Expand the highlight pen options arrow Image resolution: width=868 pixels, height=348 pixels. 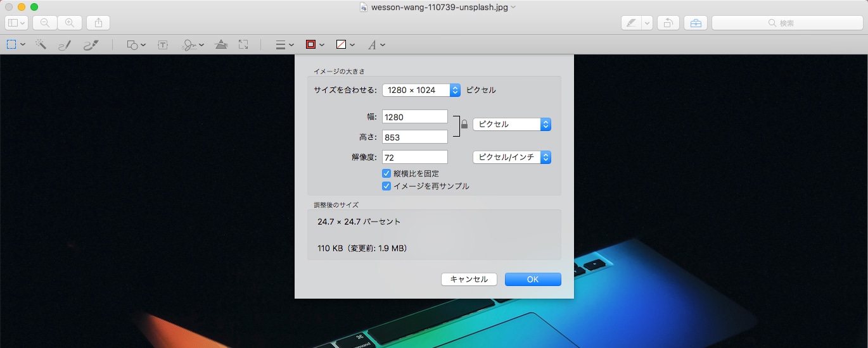point(647,23)
